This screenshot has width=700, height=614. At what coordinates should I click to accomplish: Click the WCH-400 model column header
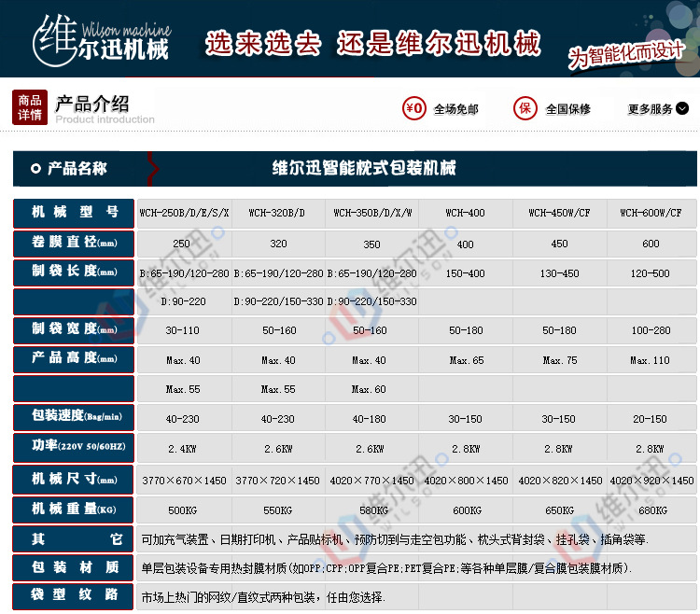click(465, 213)
